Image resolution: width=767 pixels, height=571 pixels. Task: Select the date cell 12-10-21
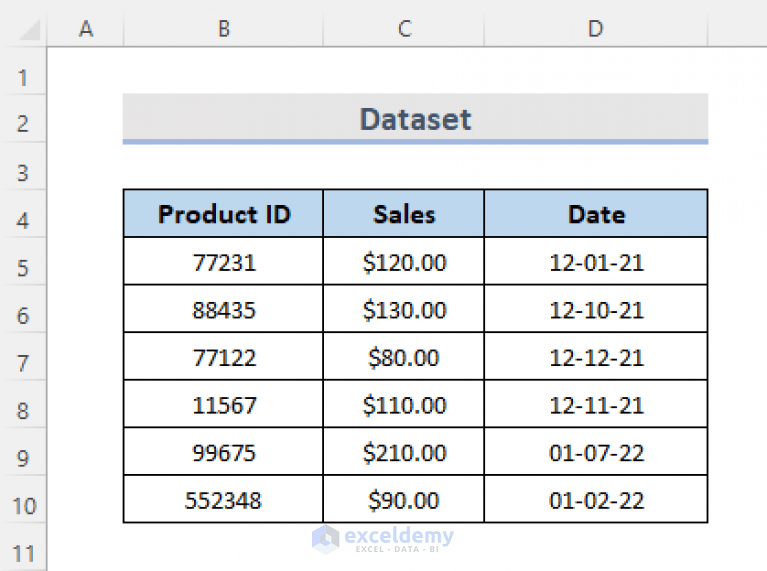(x=596, y=309)
